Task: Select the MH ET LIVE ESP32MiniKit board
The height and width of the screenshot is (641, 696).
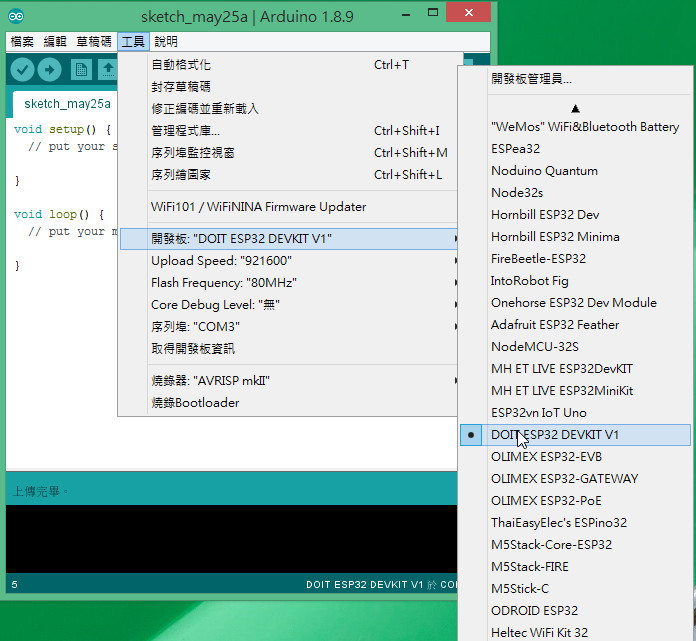Action: 576,391
